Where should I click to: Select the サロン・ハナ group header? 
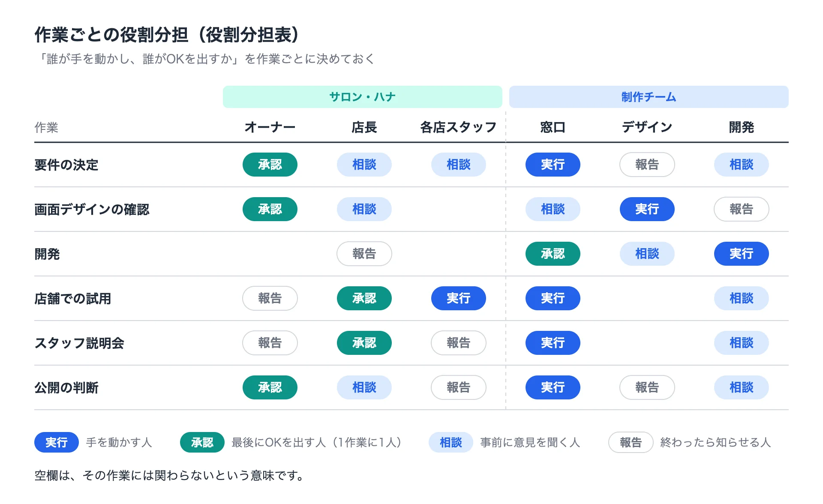coord(363,97)
